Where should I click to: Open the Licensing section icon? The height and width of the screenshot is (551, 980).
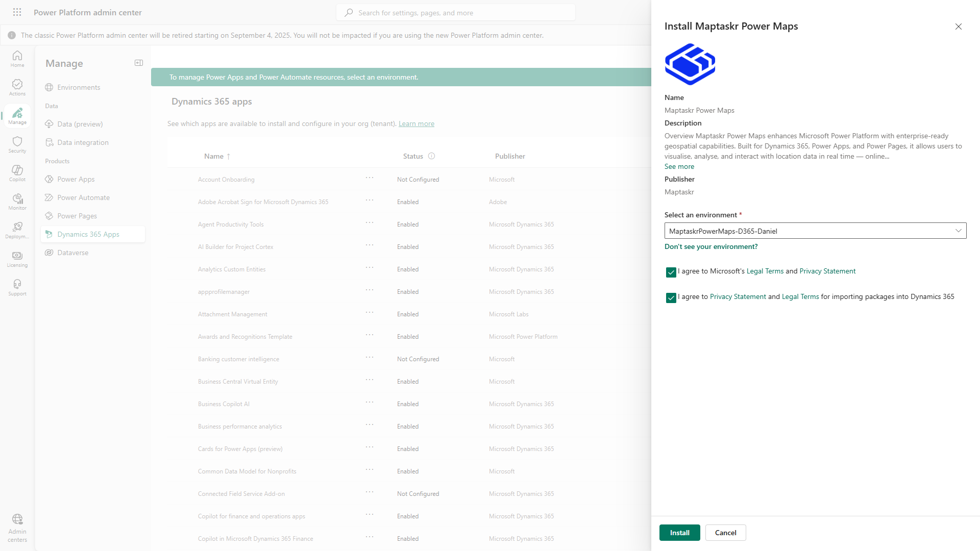click(17, 259)
